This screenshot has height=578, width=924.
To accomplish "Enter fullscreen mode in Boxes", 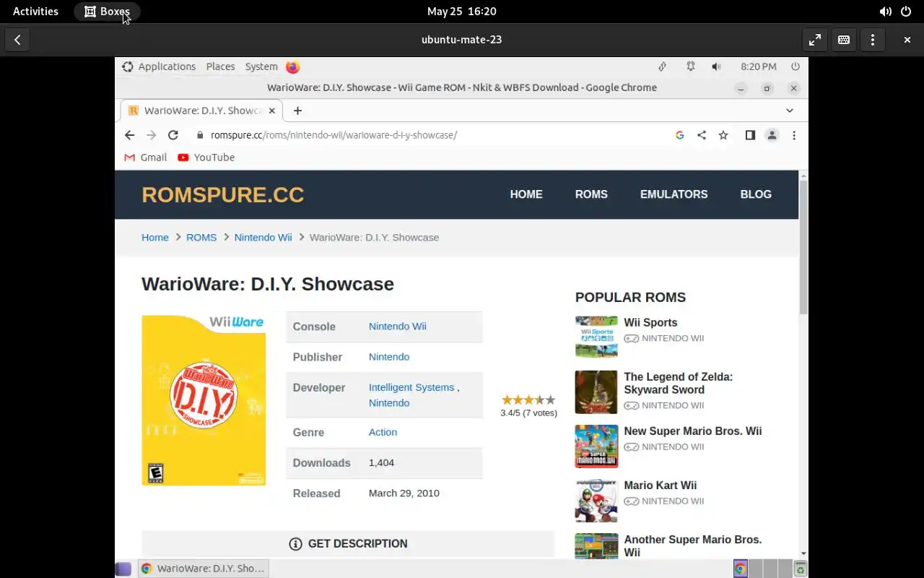I will 815,40.
